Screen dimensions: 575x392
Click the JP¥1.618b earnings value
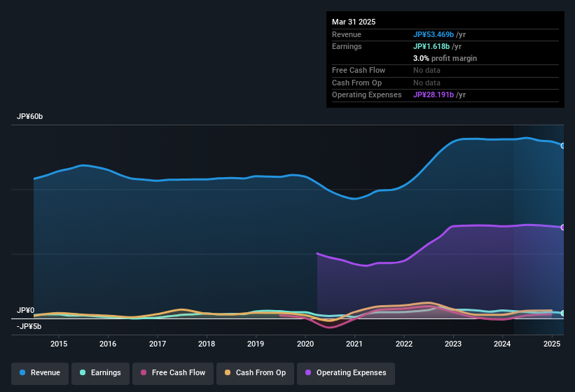tap(431, 46)
